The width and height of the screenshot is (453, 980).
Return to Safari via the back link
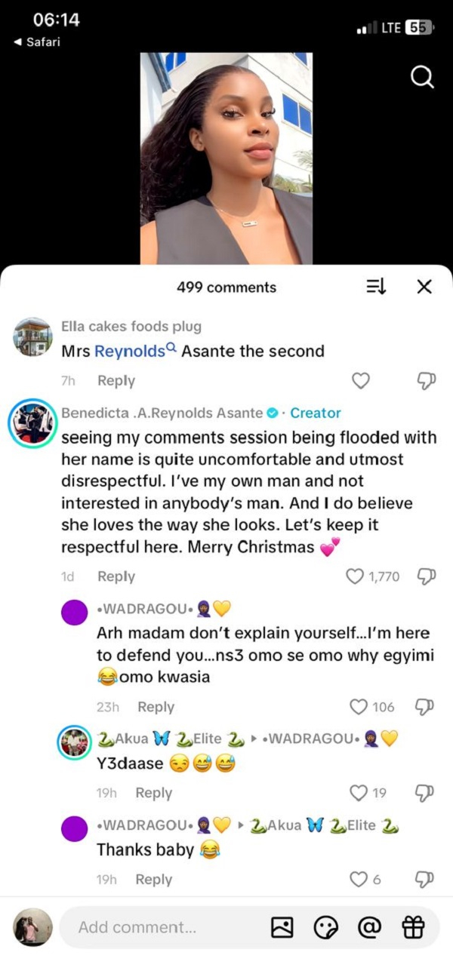tap(37, 41)
